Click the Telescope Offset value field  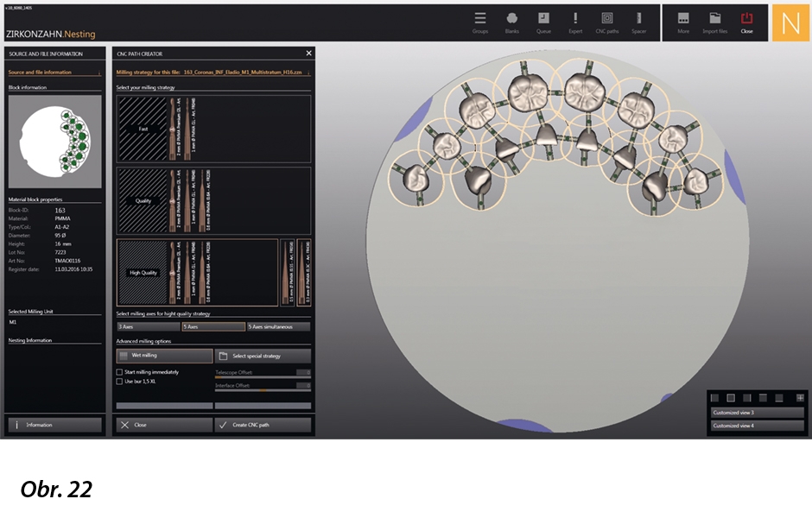(x=303, y=372)
